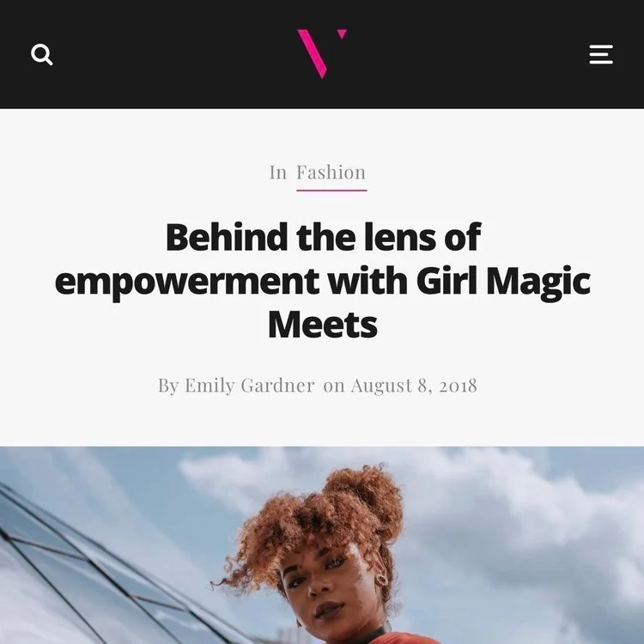Open the search magnifier icon
644x644 pixels.
click(x=42, y=54)
